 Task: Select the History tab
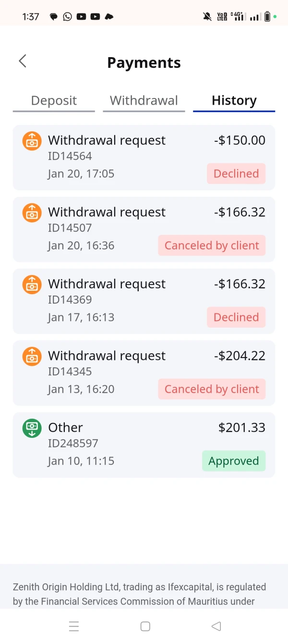pos(234,101)
